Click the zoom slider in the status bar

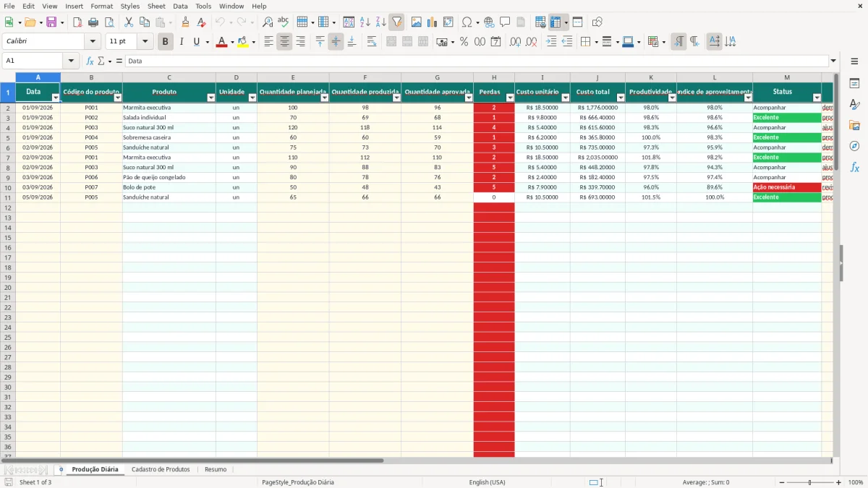pyautogui.click(x=809, y=482)
